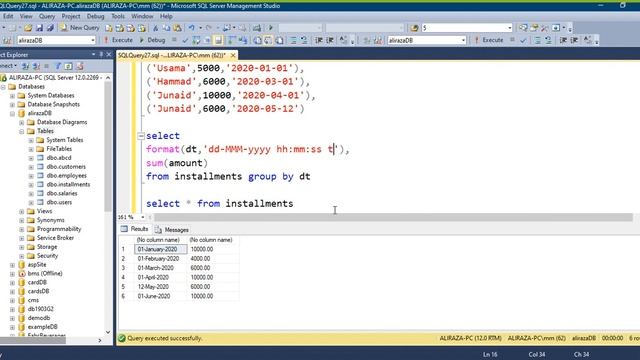Screen dimensions: 640x360
Task: Open the Tools menu
Action: pyautogui.click(x=118, y=16)
